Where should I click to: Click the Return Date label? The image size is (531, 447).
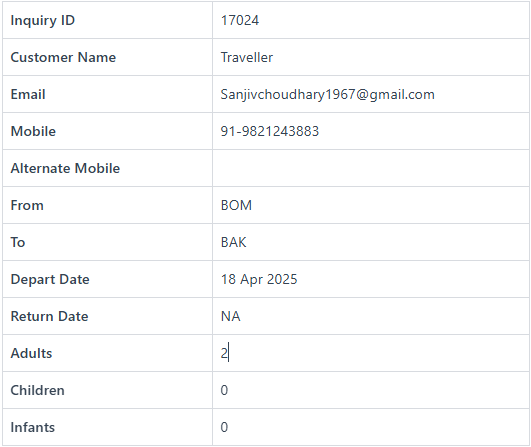click(x=49, y=316)
